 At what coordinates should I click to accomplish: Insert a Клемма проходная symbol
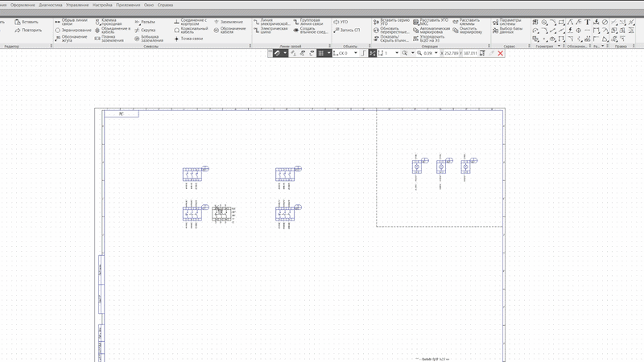click(x=109, y=22)
